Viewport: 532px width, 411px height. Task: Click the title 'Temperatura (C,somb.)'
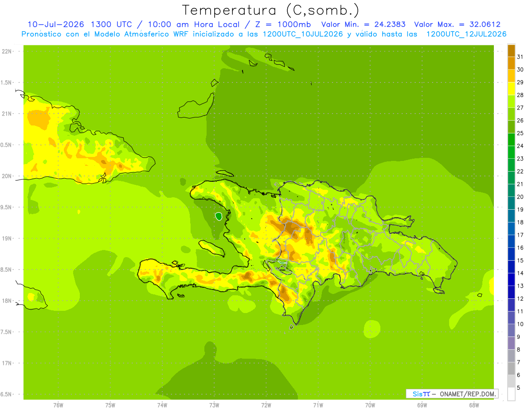[270, 10]
